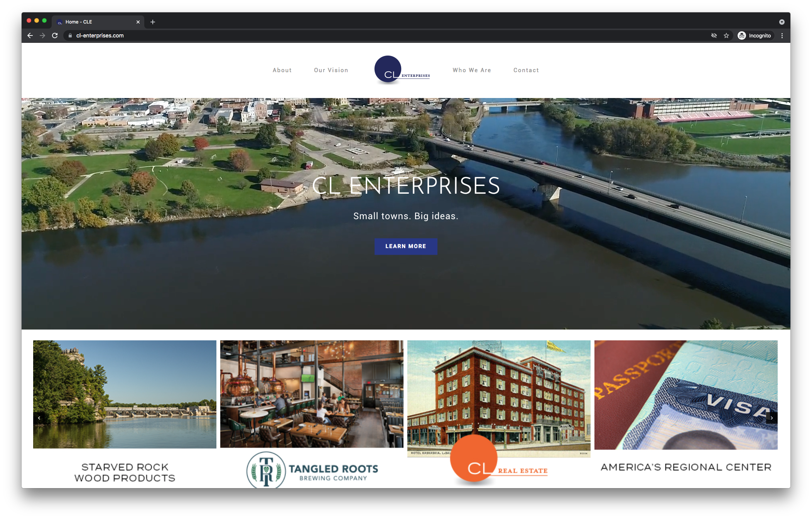812x519 pixels.
Task: Click the Starved Rock Wood Products title
Action: [125, 473]
